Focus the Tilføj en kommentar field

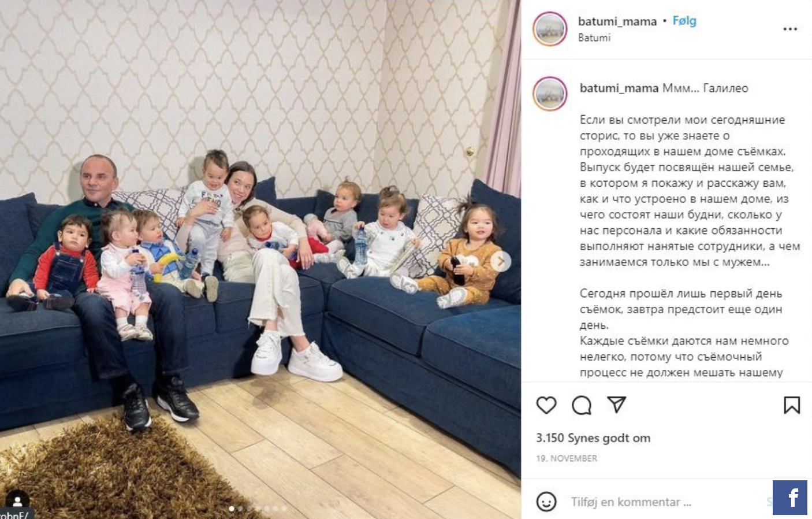click(664, 502)
